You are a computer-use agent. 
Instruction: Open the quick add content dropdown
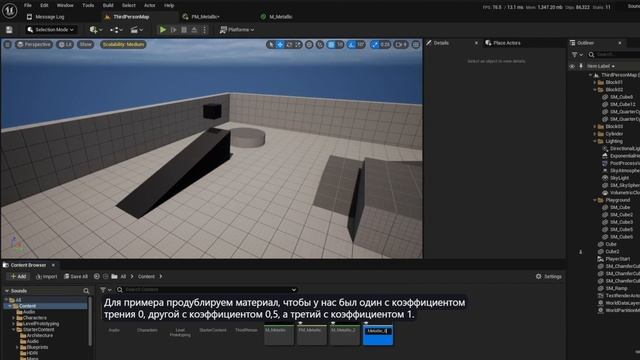96,30
